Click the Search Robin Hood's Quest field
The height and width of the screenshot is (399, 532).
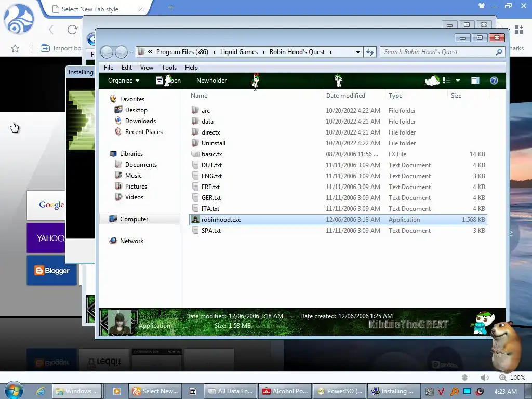point(437,52)
